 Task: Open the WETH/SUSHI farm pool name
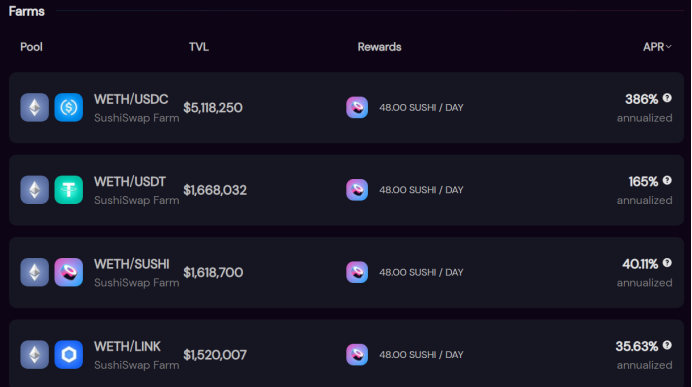click(x=132, y=264)
